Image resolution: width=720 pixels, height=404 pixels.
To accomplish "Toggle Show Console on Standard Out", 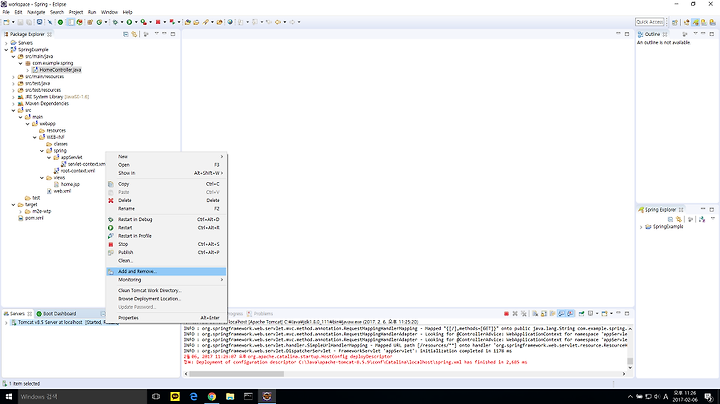I will click(x=561, y=314).
